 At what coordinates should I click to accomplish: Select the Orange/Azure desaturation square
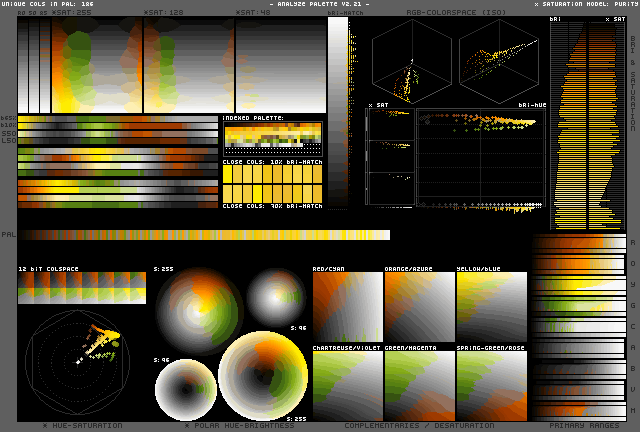pos(418,306)
